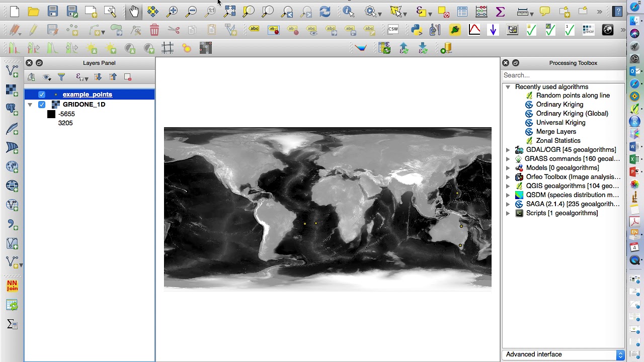Filter legend using the funnel icon
The height and width of the screenshot is (362, 644).
point(61,77)
